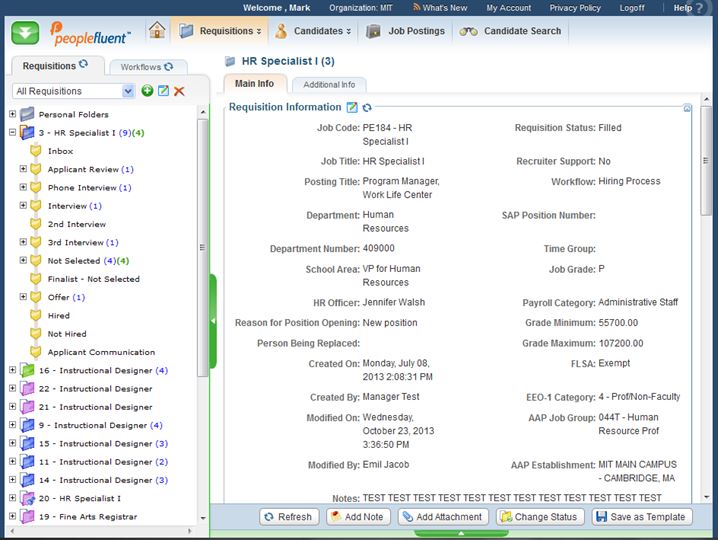Add a new requisition with green plus icon
The image size is (718, 540).
147,91
